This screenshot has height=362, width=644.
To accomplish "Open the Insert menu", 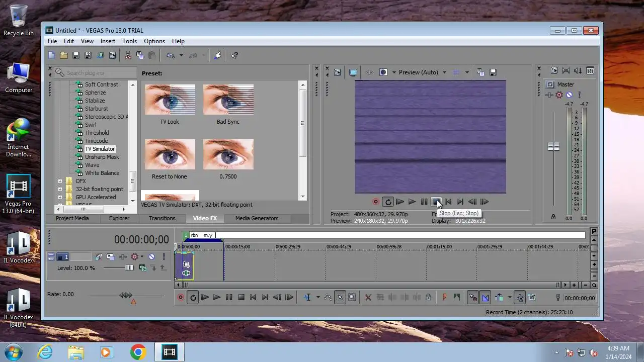I will [x=108, y=41].
